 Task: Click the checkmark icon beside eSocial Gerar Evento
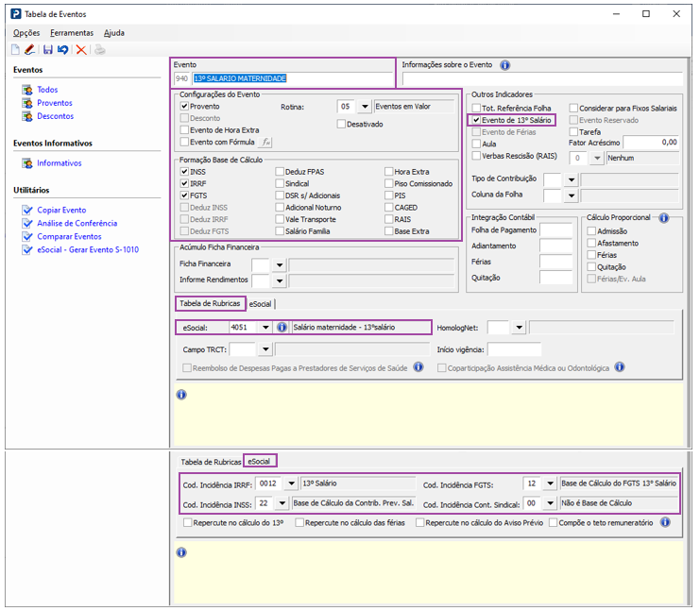27,249
